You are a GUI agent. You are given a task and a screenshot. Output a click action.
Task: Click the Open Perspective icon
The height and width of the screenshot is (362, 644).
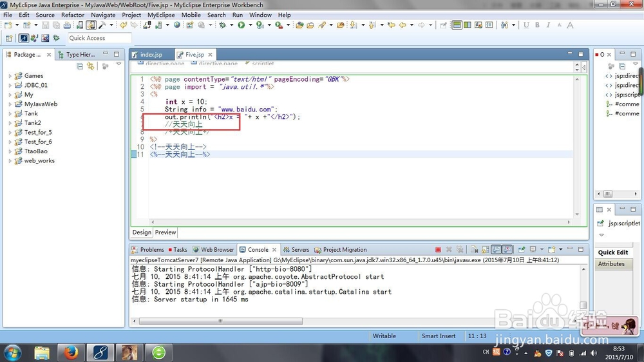9,38
